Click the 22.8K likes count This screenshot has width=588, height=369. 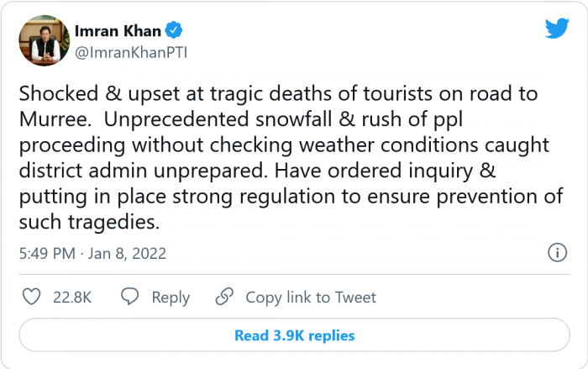pyautogui.click(x=73, y=298)
